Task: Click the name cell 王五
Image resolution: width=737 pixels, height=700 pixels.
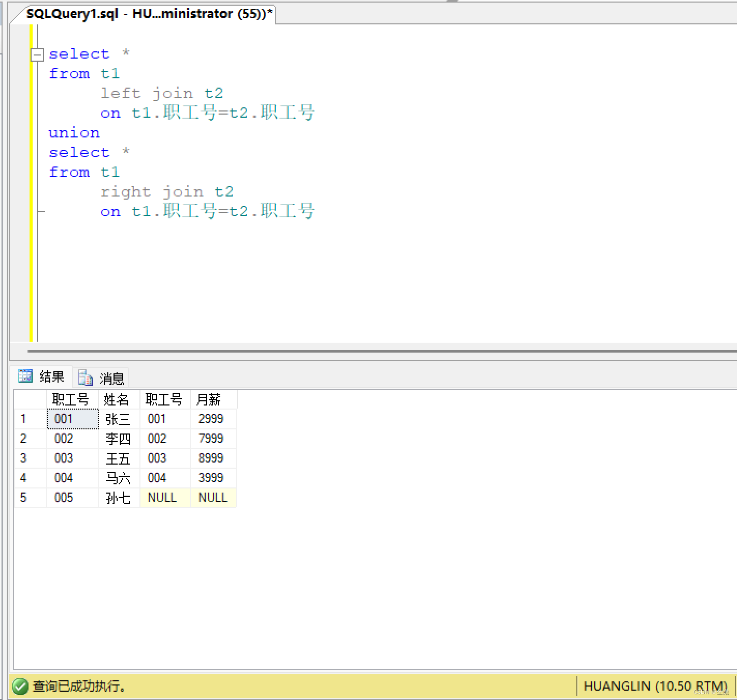Action: 119,458
